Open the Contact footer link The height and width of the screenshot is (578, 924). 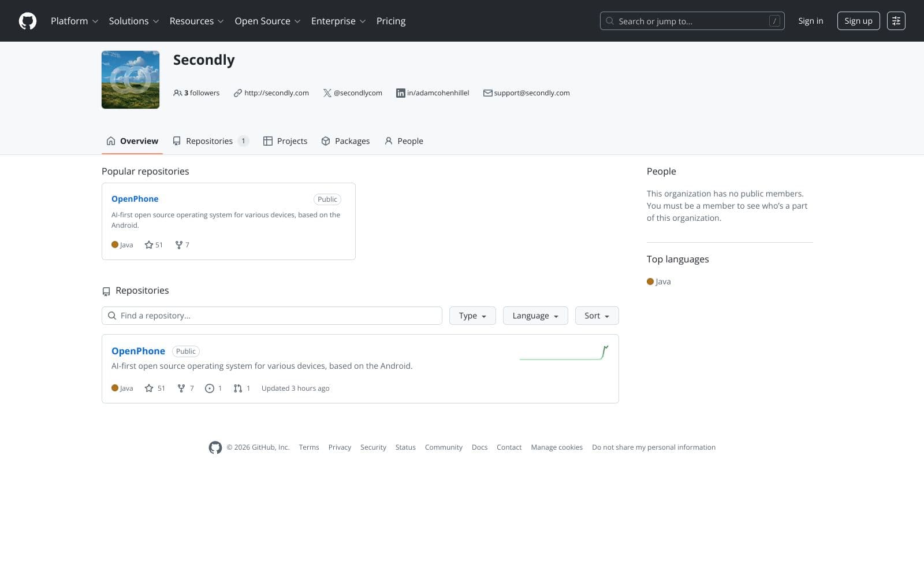pos(509,447)
